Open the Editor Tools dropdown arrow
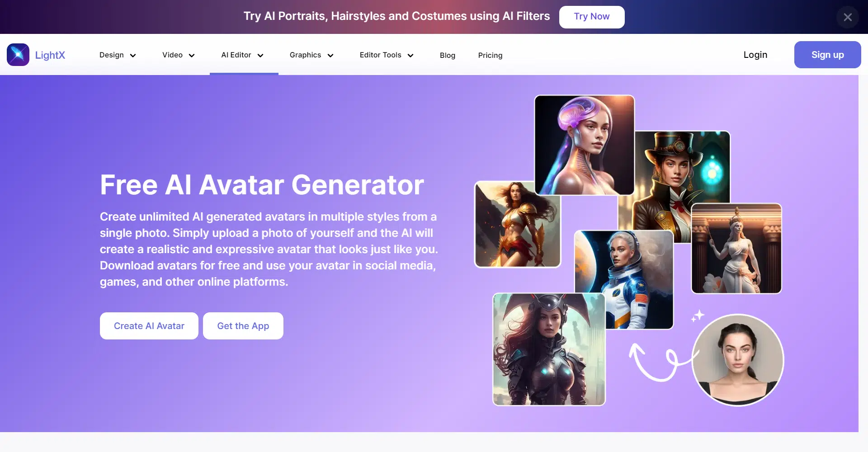Screen dimensions: 868x452 coord(410,56)
